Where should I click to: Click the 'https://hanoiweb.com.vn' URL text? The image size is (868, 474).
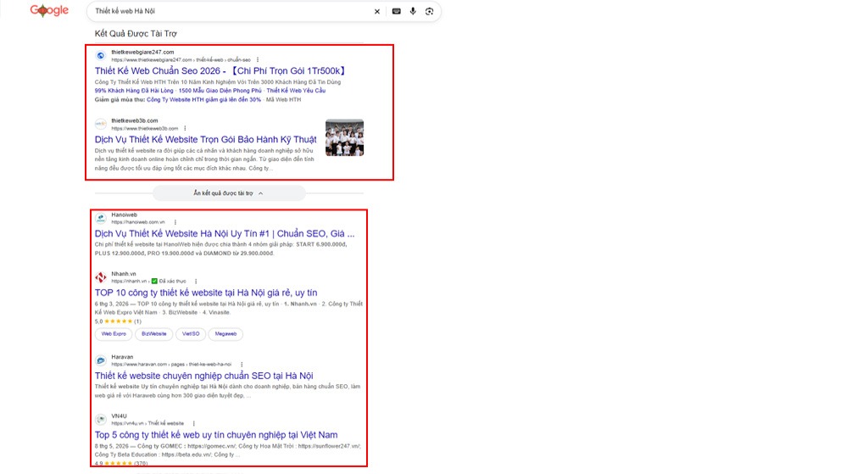[138, 222]
